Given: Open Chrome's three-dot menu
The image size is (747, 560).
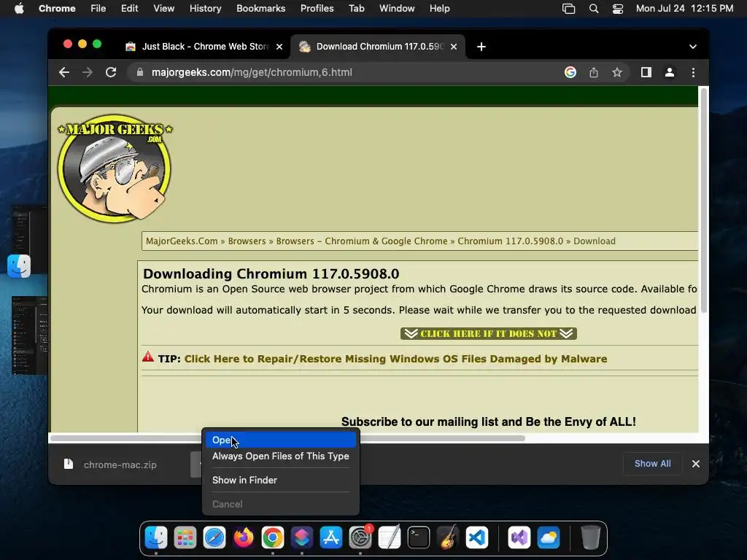Looking at the screenshot, I should pyautogui.click(x=693, y=72).
